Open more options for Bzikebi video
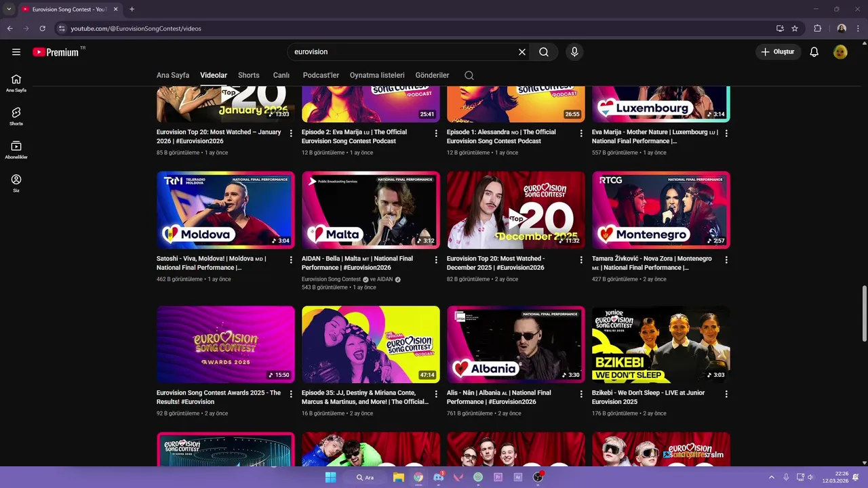The height and width of the screenshot is (488, 868). 726,394
